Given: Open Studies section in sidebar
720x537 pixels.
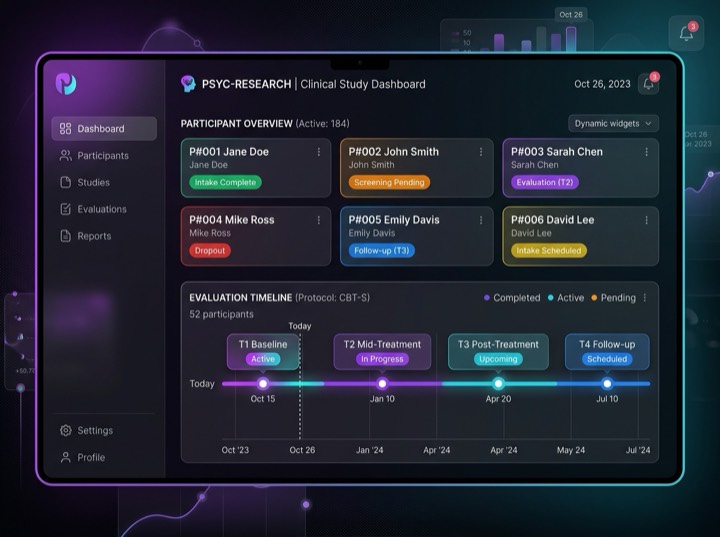Looking at the screenshot, I should coord(104,182).
